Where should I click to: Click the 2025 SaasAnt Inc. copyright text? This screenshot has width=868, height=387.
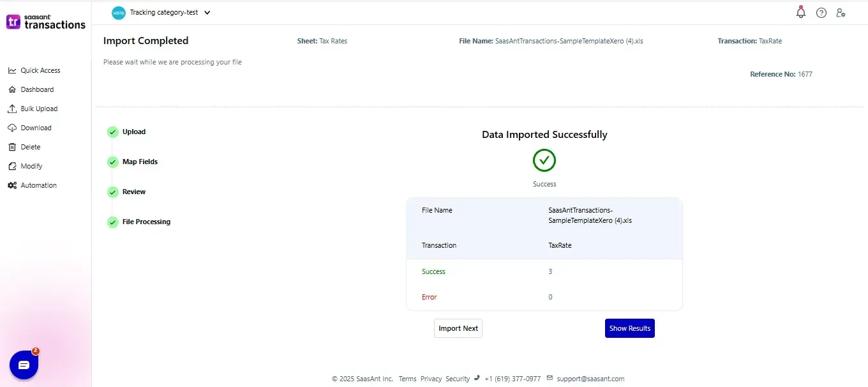[x=363, y=379]
